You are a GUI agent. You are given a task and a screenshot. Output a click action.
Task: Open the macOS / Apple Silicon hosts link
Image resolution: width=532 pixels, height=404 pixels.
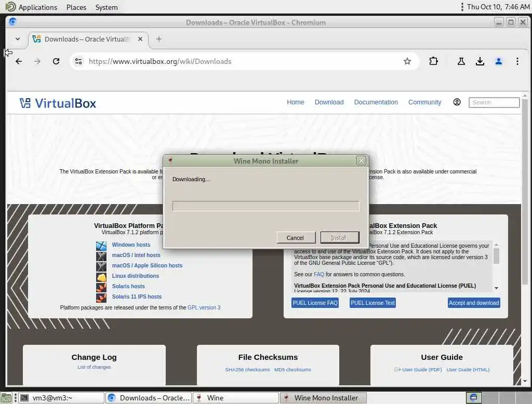tap(147, 265)
